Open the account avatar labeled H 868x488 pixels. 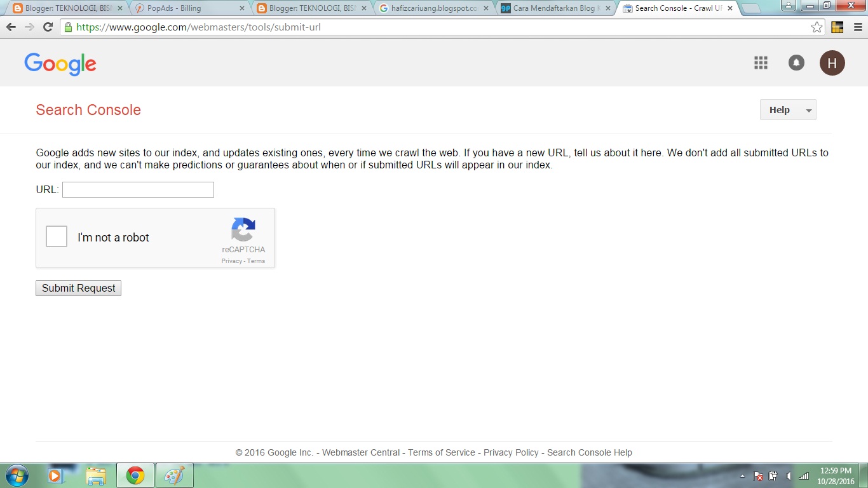tap(832, 62)
